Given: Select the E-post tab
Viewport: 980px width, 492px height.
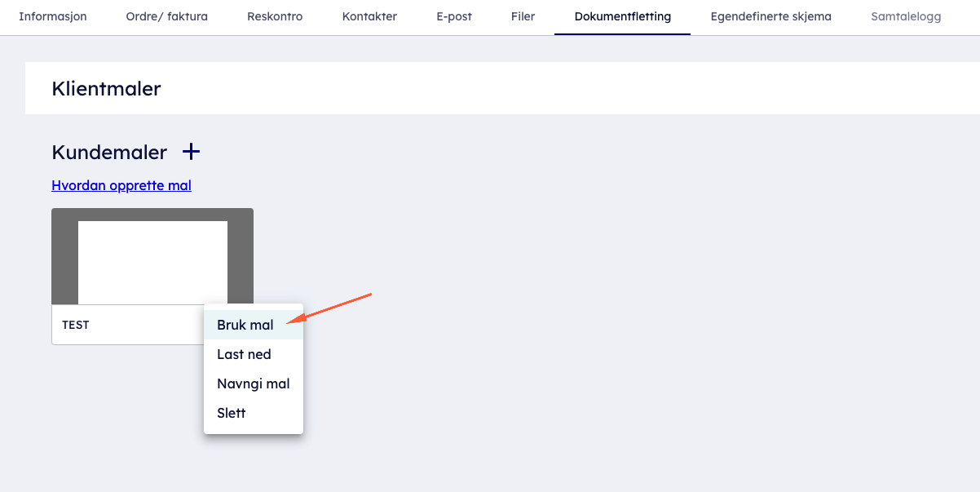Looking at the screenshot, I should (454, 16).
